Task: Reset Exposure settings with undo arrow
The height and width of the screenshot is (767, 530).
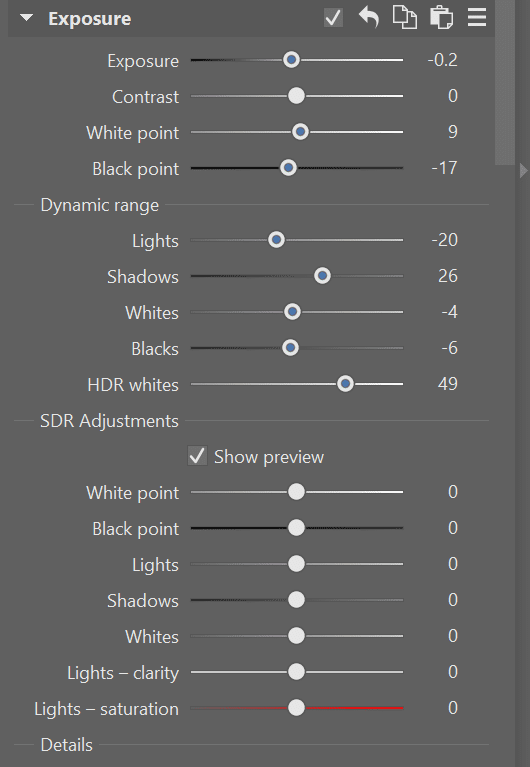Action: (x=369, y=18)
